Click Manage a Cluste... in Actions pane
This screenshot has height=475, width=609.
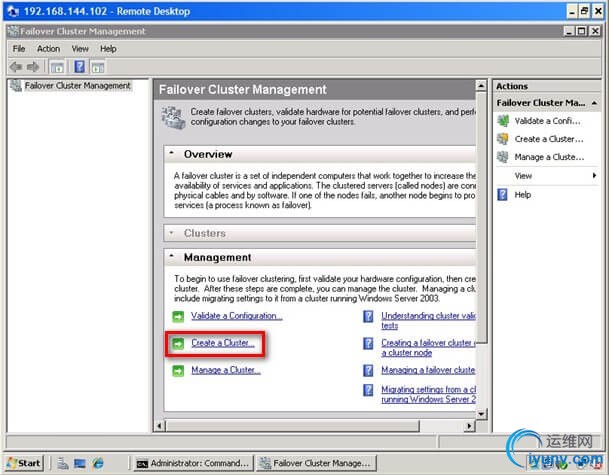pos(549,157)
